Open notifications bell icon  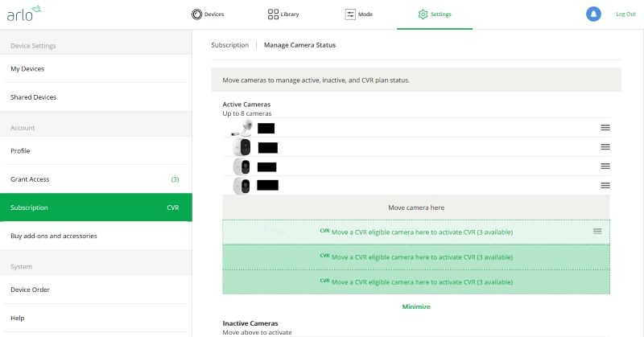pos(593,14)
